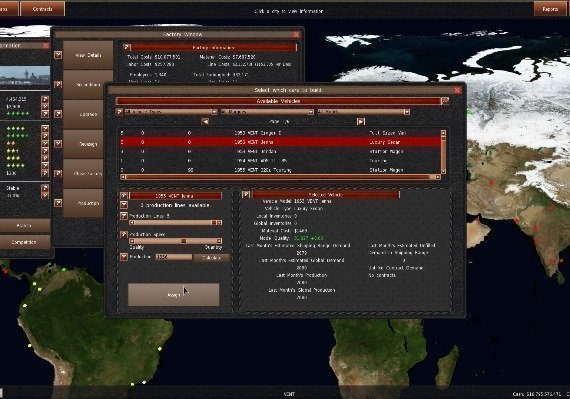
Task: Select the VENT Jordan station wagon row
Action: click(x=280, y=151)
